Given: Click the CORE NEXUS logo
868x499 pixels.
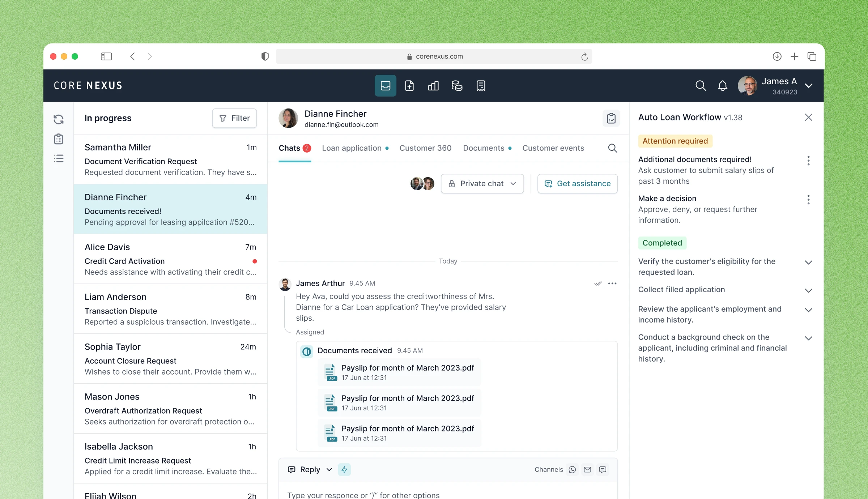Looking at the screenshot, I should [x=88, y=86].
